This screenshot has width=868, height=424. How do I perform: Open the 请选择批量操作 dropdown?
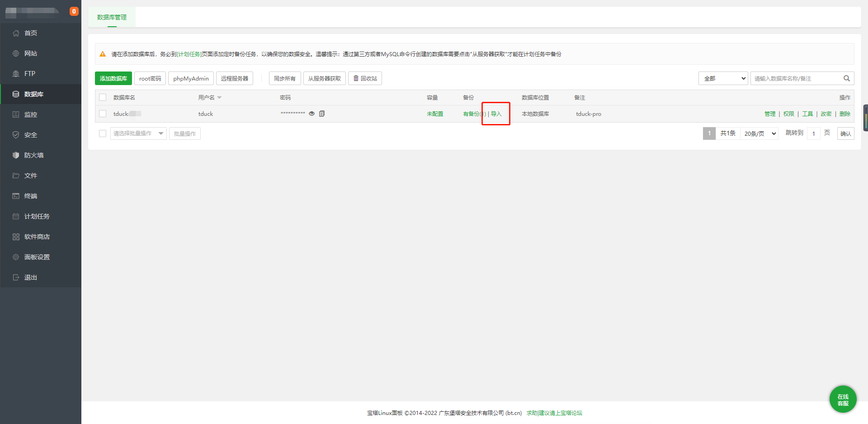[138, 133]
